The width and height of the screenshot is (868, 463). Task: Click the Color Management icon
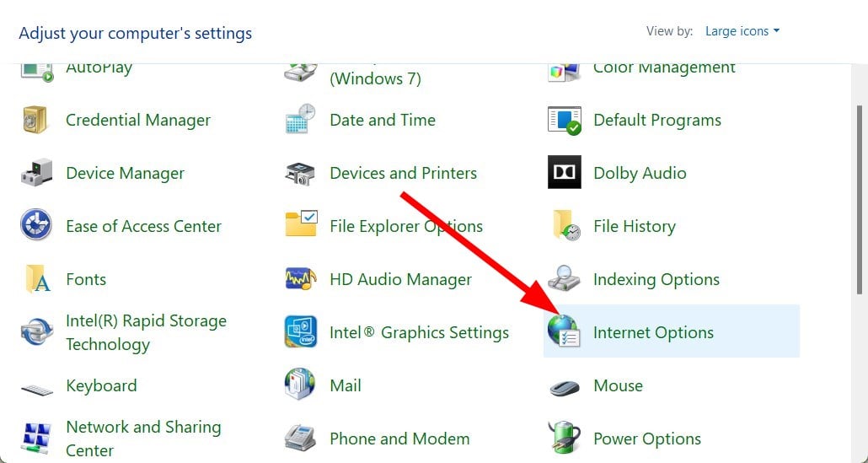pyautogui.click(x=565, y=72)
